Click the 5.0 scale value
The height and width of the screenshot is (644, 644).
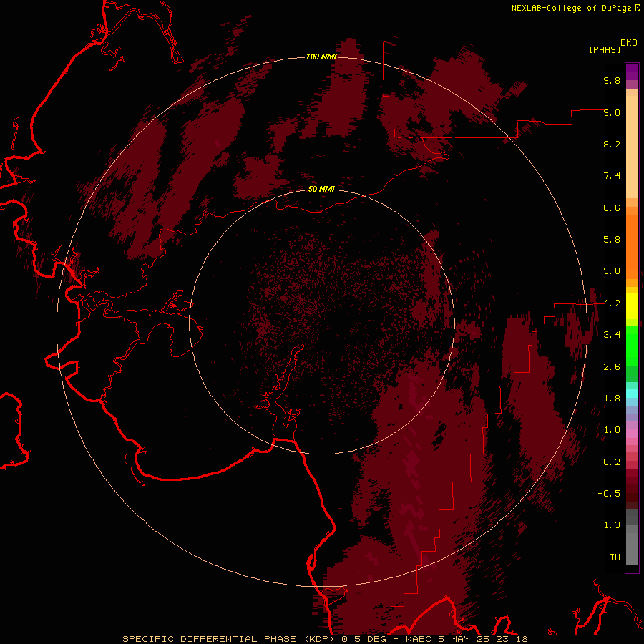612,271
